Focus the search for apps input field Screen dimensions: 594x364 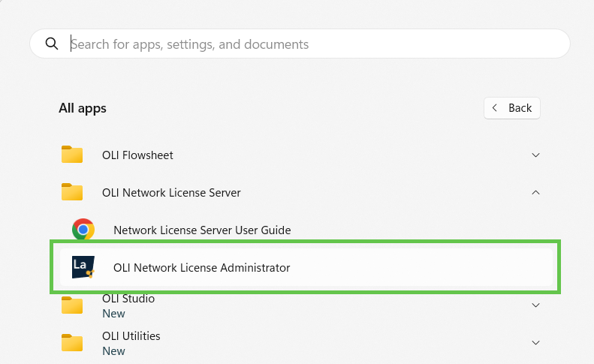pos(300,44)
